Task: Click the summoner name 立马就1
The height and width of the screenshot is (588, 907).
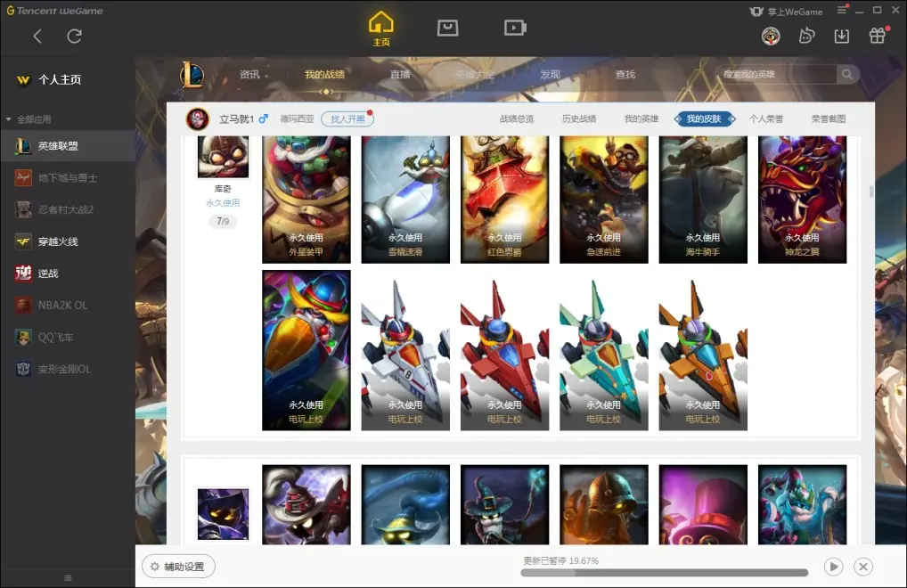Action: (x=237, y=119)
